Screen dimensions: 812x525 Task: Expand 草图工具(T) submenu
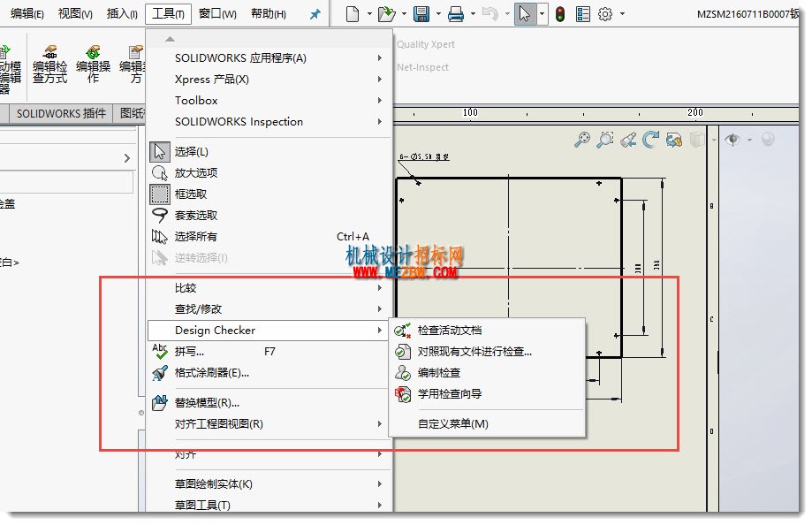269,505
